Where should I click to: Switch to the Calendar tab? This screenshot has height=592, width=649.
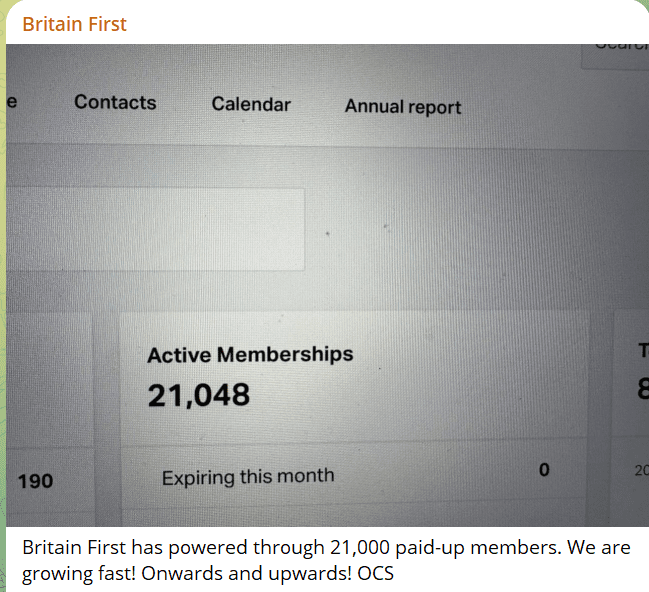(x=251, y=104)
